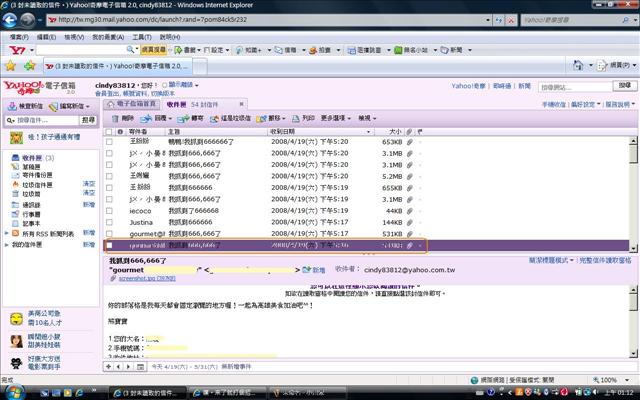
Task: Click the Y! logo in Yahoo toolbar
Action: 17,50
